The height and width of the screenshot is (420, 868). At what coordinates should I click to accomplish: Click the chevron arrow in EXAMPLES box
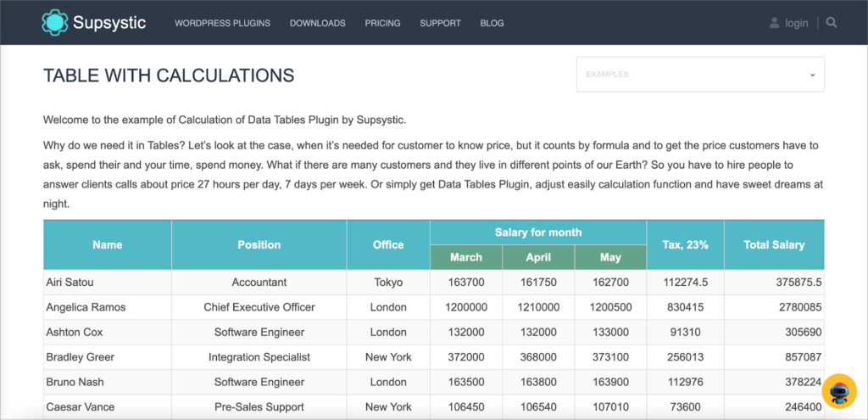(x=812, y=75)
